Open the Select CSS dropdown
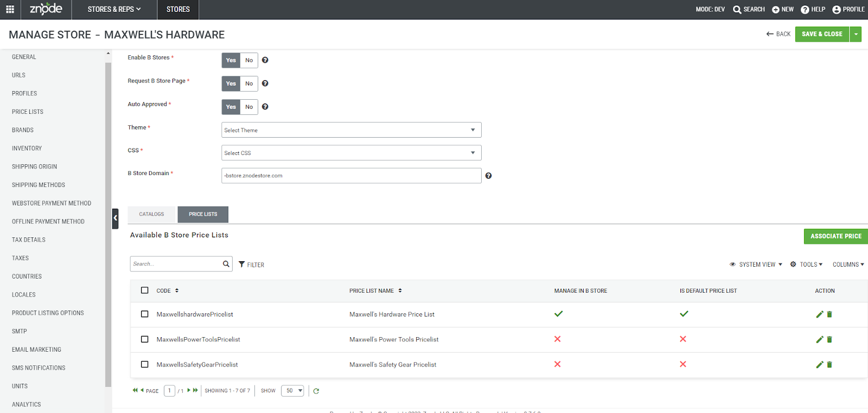 [352, 153]
